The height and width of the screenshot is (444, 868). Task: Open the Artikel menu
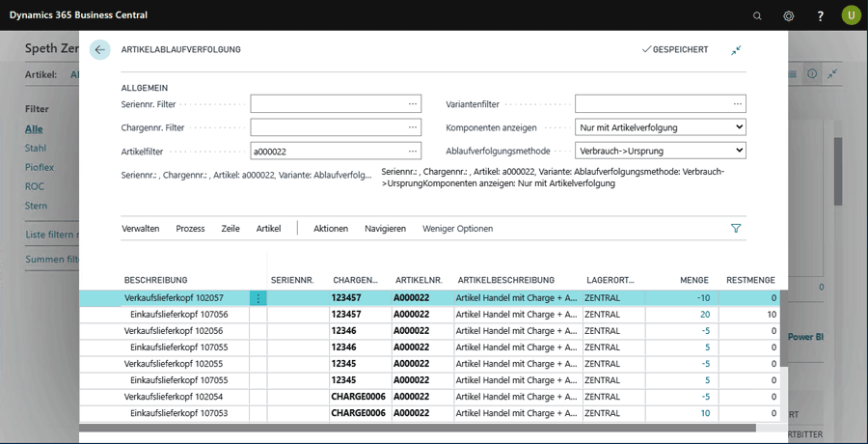click(x=268, y=229)
